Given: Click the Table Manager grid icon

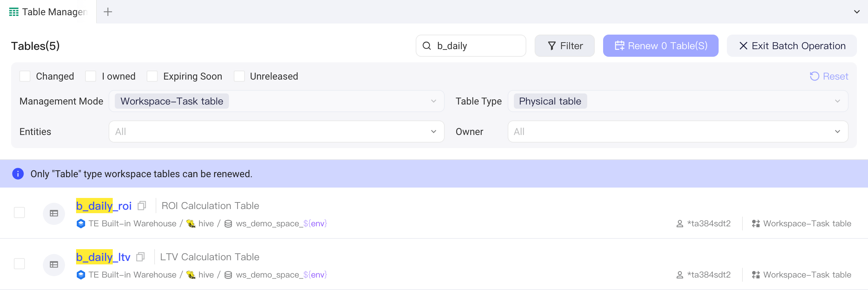Looking at the screenshot, I should (14, 12).
